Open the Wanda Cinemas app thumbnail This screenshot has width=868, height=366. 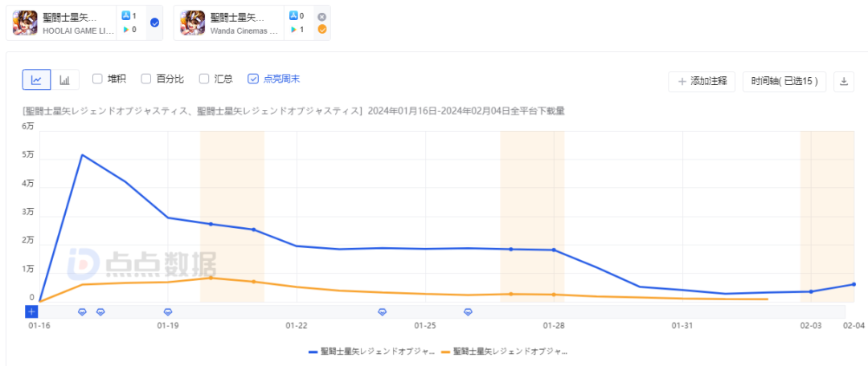[193, 22]
